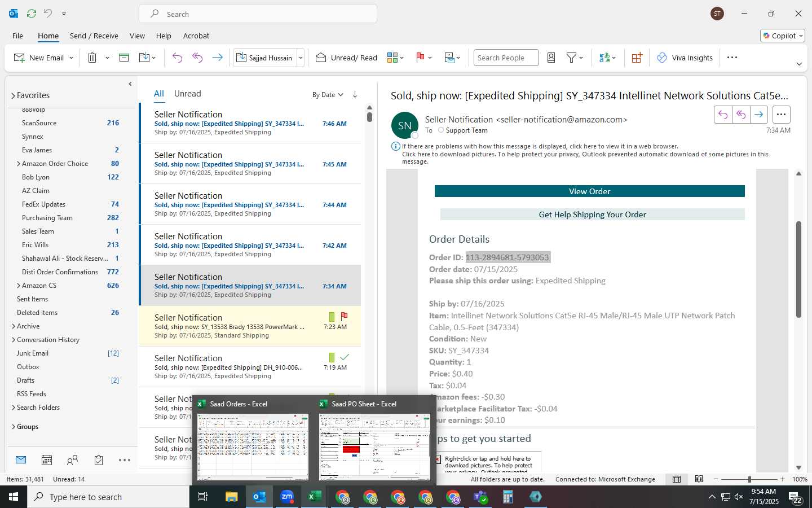Click navigation bar more options ellipsis
812x508 pixels.
pos(125,460)
